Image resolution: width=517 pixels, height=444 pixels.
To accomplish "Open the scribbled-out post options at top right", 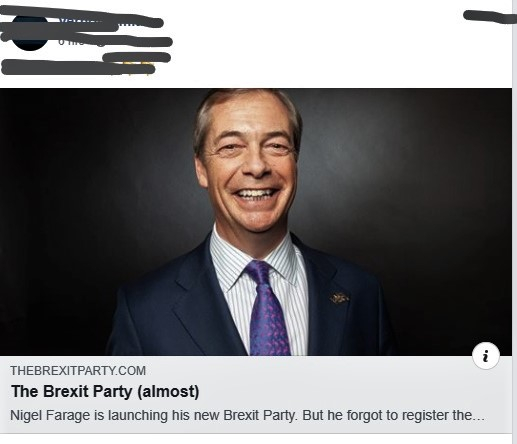I will click(489, 17).
